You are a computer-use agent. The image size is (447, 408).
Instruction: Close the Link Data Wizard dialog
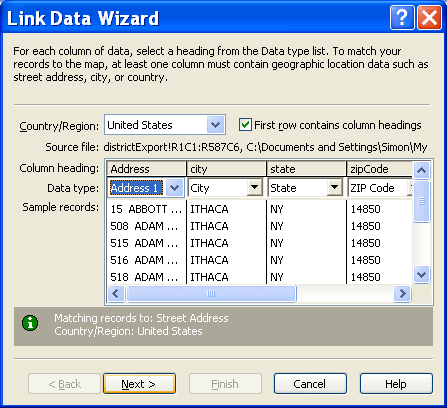tap(429, 17)
